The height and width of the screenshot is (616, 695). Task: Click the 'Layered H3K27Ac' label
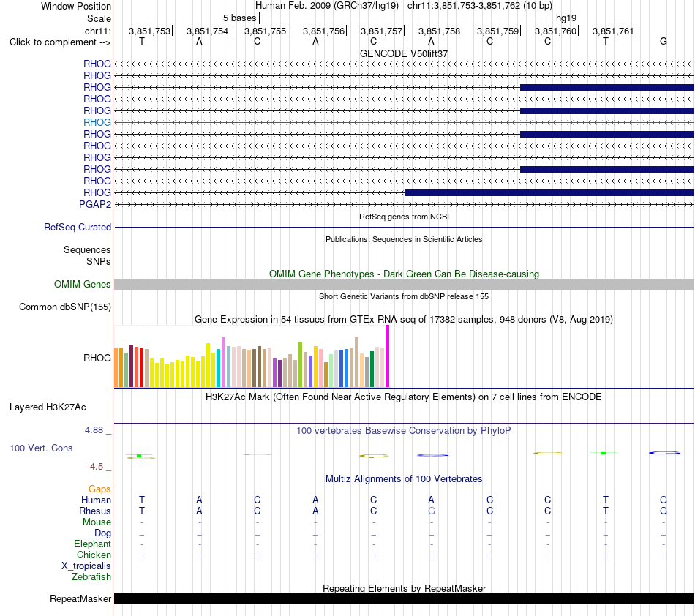pyautogui.click(x=48, y=407)
